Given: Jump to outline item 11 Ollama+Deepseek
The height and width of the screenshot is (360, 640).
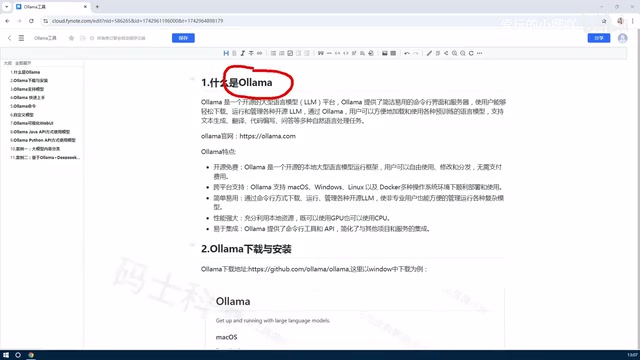Looking at the screenshot, I should pyautogui.click(x=45, y=157).
